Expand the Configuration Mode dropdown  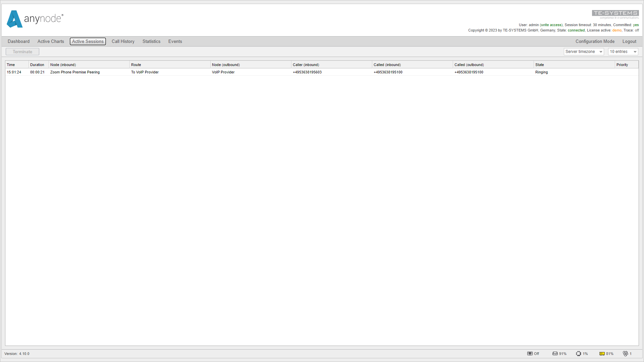coord(595,41)
